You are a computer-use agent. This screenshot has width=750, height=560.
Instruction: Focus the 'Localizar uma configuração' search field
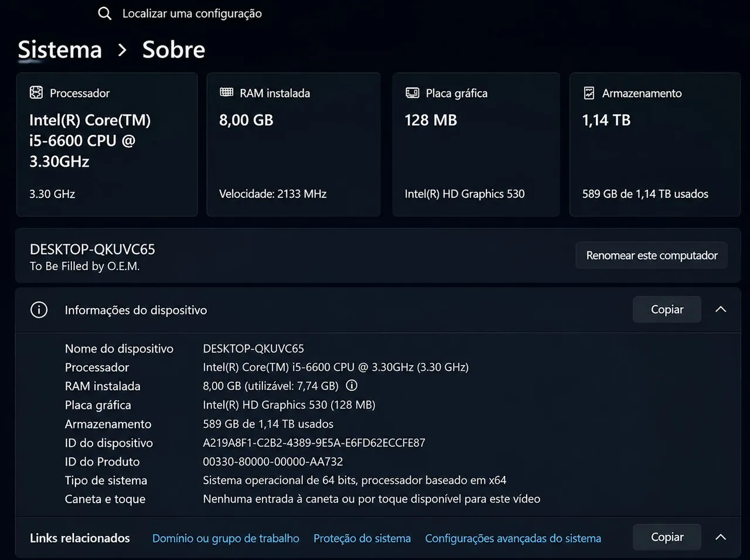[192, 13]
